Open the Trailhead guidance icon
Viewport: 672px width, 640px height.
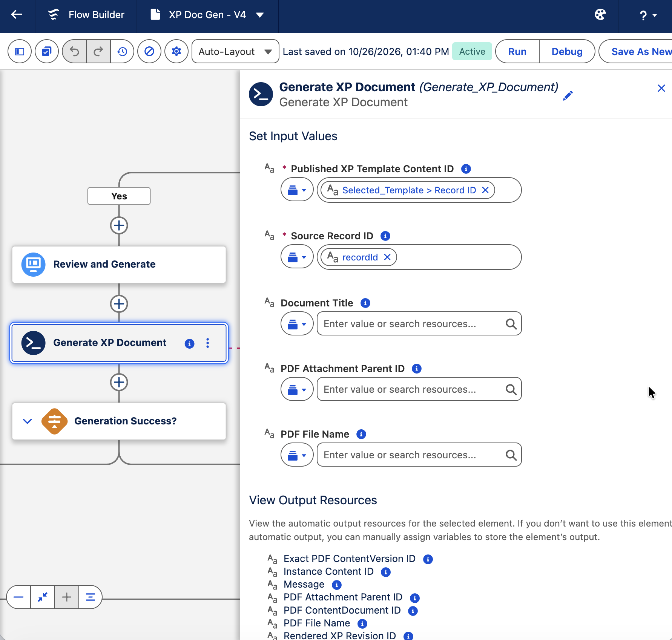click(600, 15)
